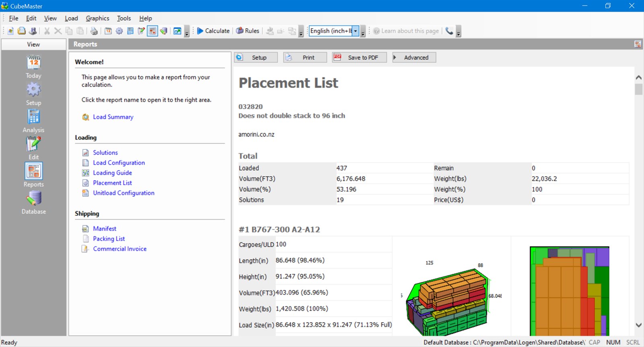644x347 pixels.
Task: Click the New file toolbar icon
Action: tap(10, 31)
